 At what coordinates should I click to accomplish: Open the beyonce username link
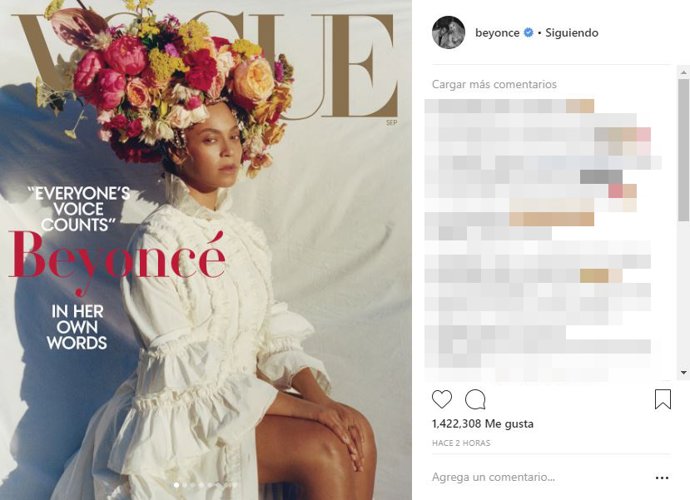(x=497, y=33)
